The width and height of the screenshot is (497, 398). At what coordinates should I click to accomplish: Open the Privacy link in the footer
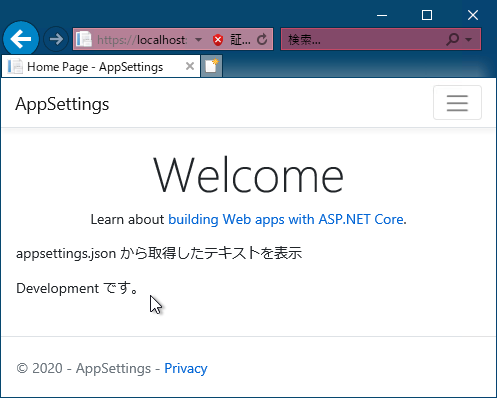[186, 368]
